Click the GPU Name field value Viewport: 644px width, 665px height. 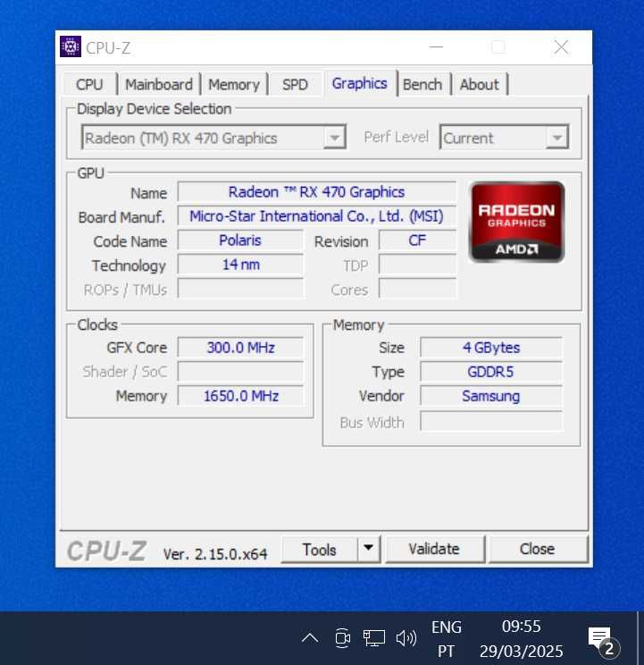click(x=317, y=191)
